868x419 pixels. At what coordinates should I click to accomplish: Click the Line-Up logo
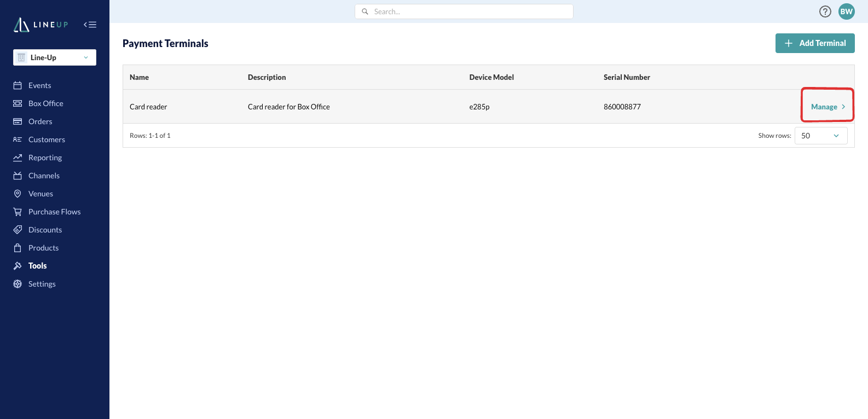41,25
